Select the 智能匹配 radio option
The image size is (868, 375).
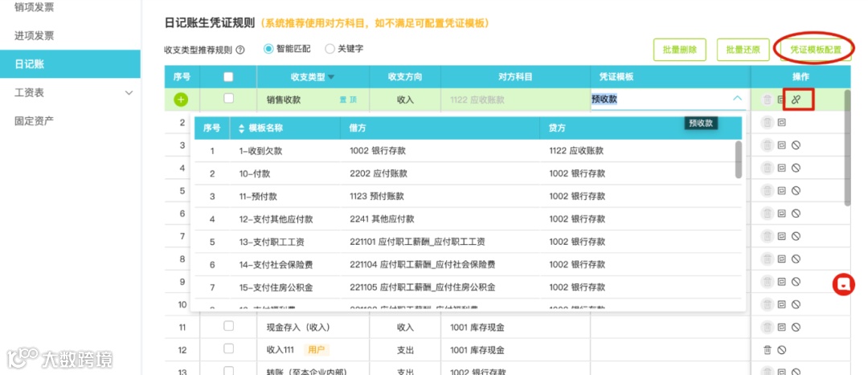tap(268, 49)
